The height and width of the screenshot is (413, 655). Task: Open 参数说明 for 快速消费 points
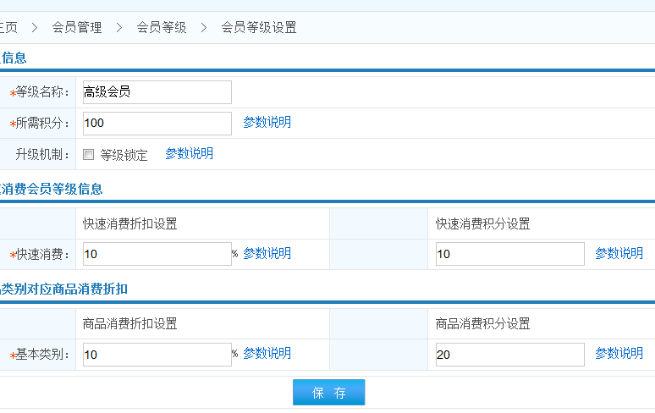(x=619, y=254)
